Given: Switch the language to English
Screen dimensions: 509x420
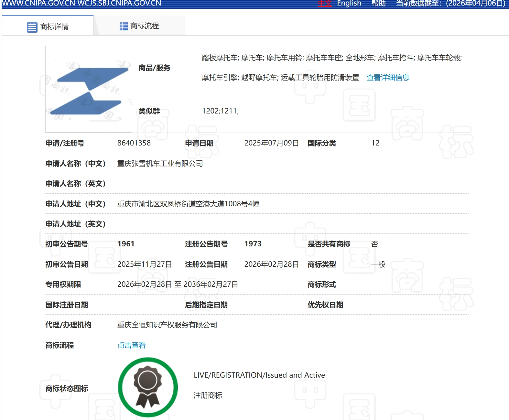Looking at the screenshot, I should (349, 3).
